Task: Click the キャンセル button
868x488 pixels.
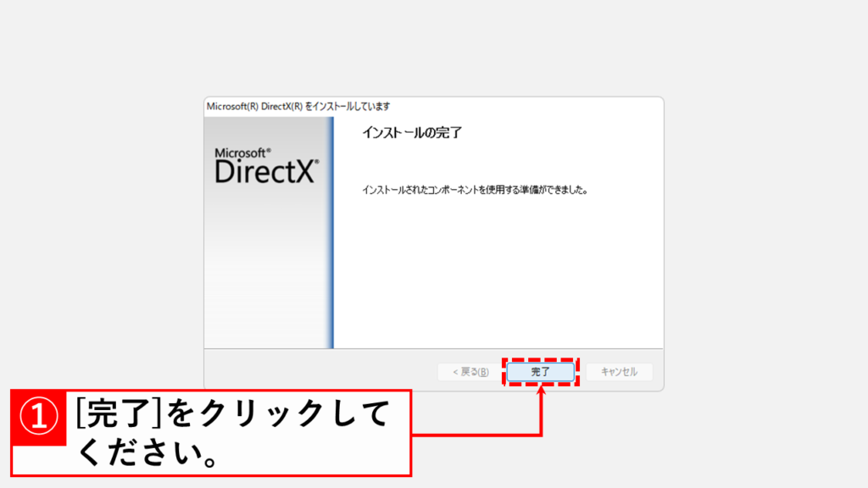Action: coord(619,372)
